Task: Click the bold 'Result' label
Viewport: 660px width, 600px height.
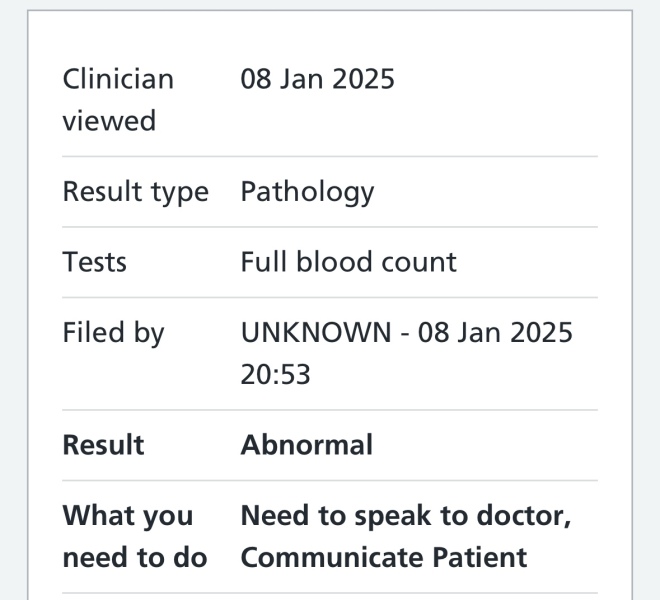Action: pos(103,445)
